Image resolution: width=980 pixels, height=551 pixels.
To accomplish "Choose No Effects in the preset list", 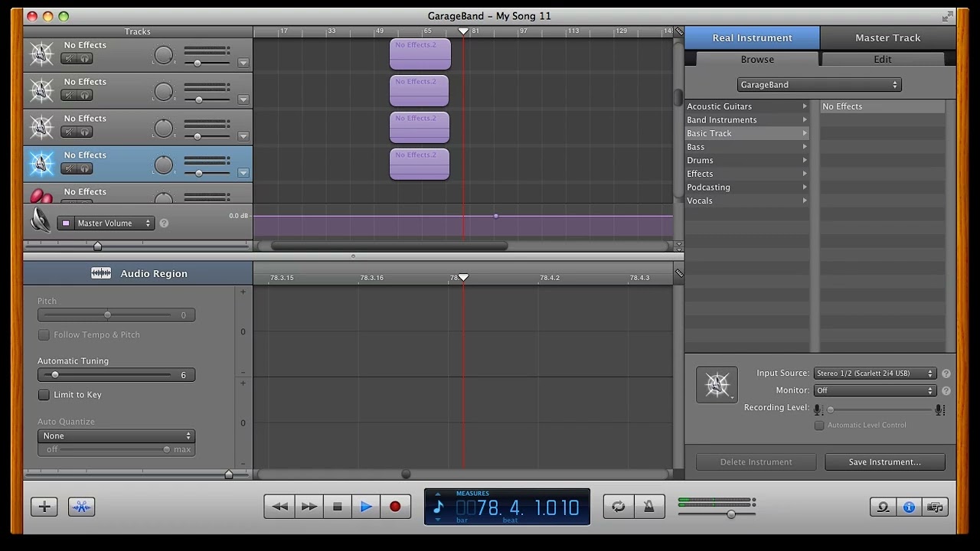I will 882,106.
